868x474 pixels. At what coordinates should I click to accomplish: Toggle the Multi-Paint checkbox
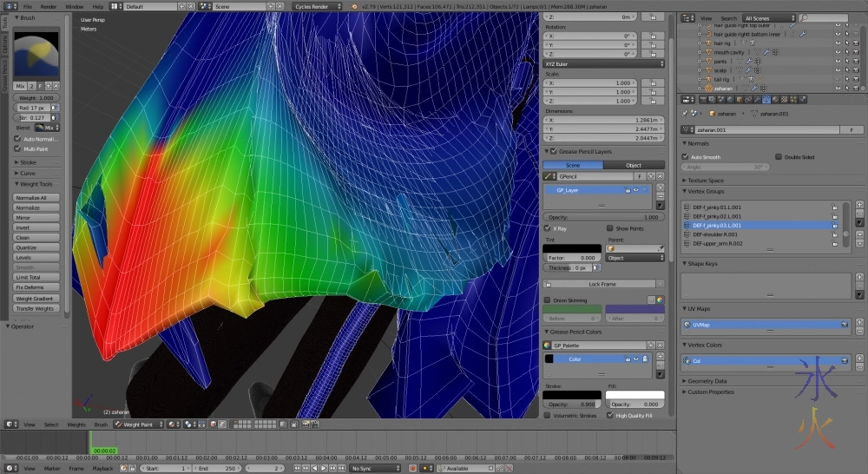17,148
